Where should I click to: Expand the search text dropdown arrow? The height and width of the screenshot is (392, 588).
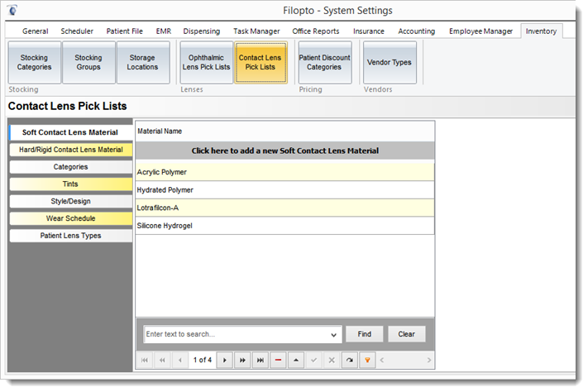click(333, 335)
